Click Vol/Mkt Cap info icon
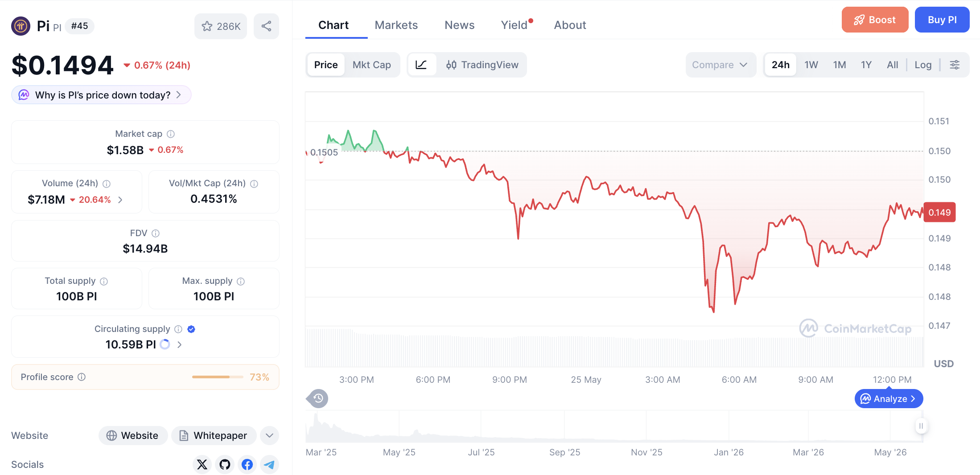 [254, 184]
